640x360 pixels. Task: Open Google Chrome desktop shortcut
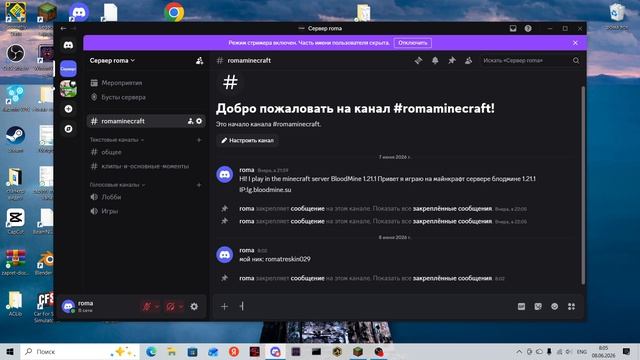point(174,12)
